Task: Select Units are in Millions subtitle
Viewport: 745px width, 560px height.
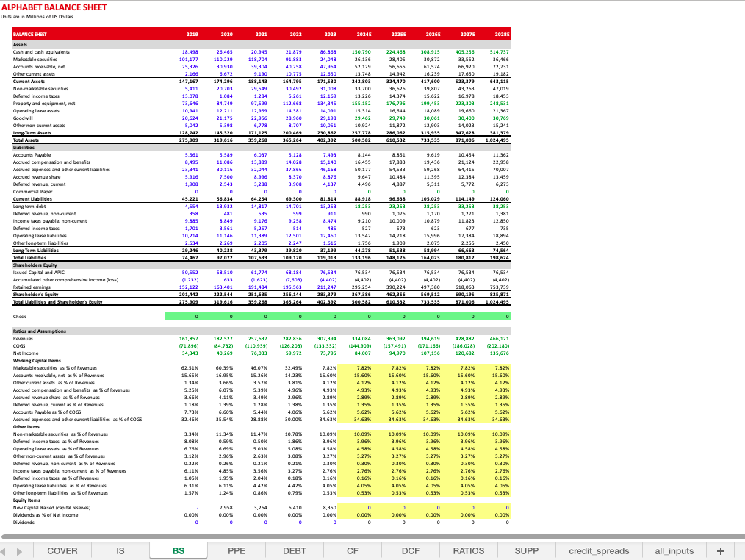Action: click(x=37, y=17)
